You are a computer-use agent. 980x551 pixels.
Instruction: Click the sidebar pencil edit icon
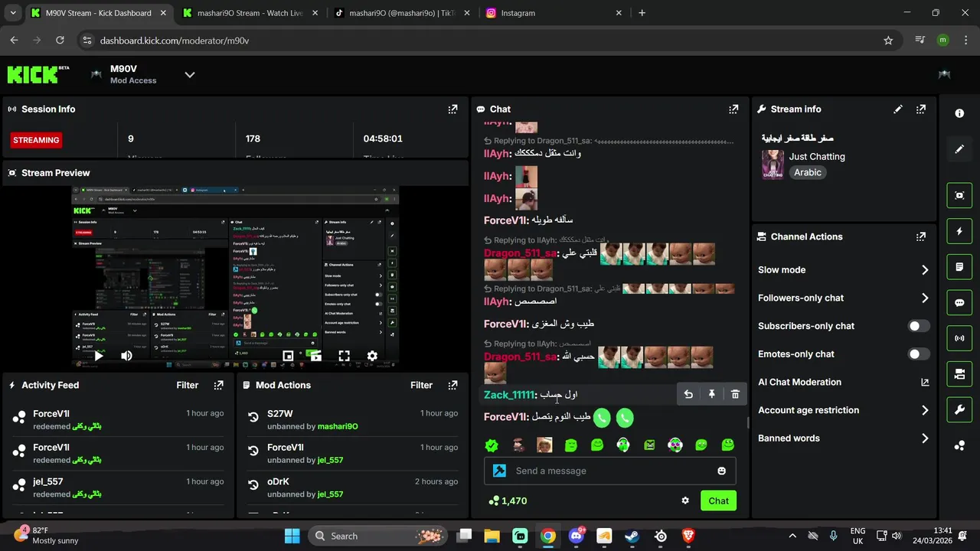point(959,149)
